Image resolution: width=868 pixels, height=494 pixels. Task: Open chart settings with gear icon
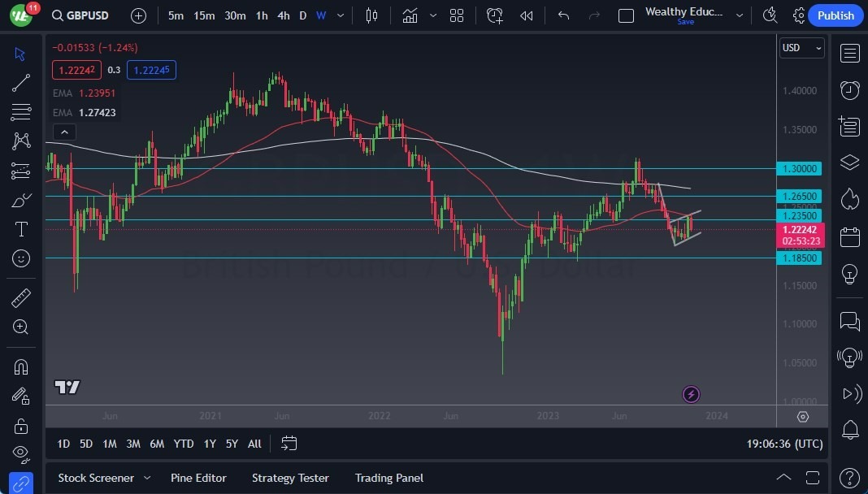[799, 15]
